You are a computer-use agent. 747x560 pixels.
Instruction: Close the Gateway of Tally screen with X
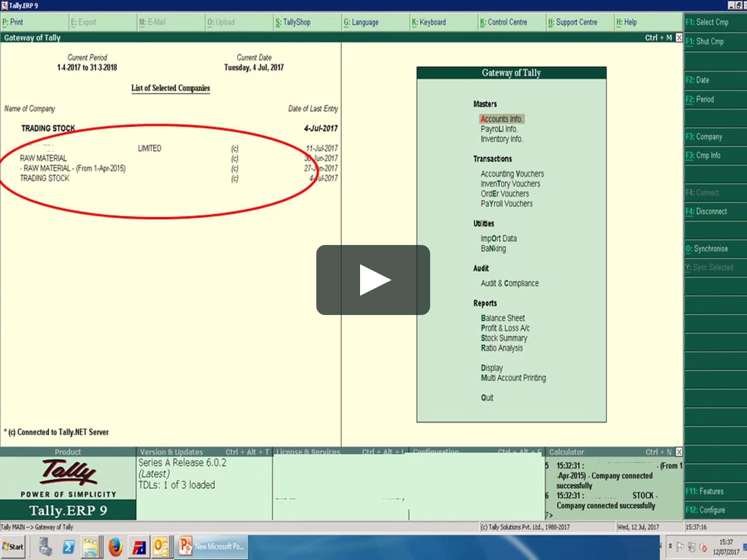(679, 37)
